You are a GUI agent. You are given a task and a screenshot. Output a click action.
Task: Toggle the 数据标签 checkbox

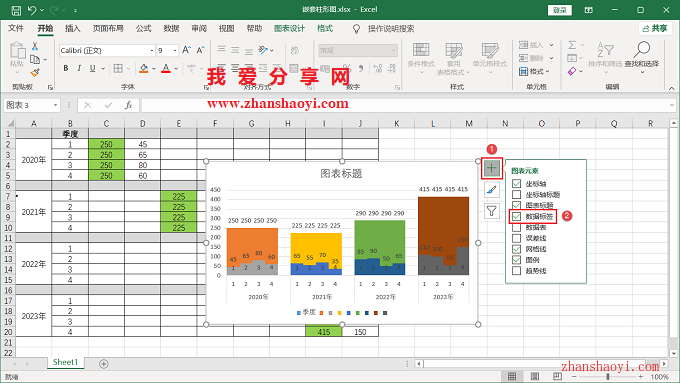(x=516, y=216)
